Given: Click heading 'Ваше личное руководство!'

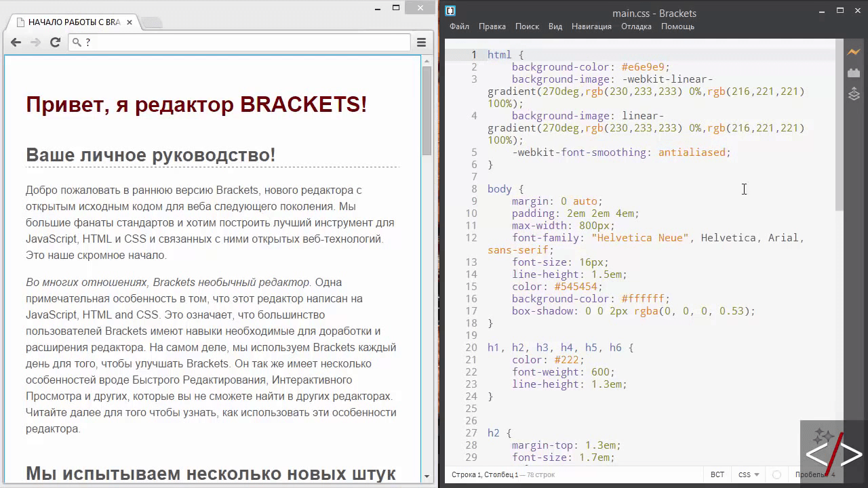Looking at the screenshot, I should pyautogui.click(x=151, y=155).
